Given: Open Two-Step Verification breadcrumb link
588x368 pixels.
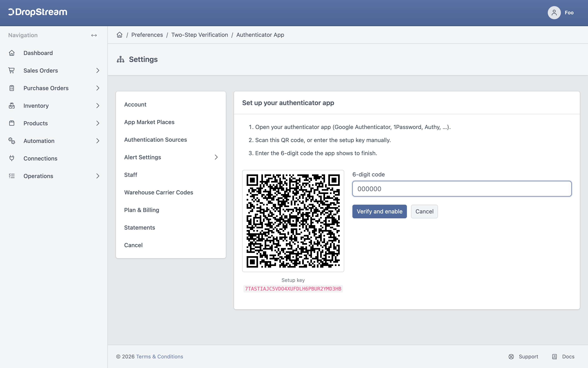Looking at the screenshot, I should pos(199,35).
